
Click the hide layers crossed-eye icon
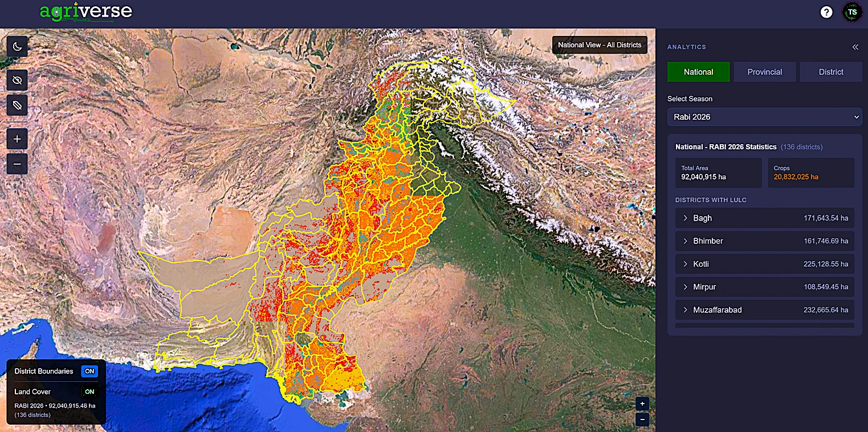(17, 80)
